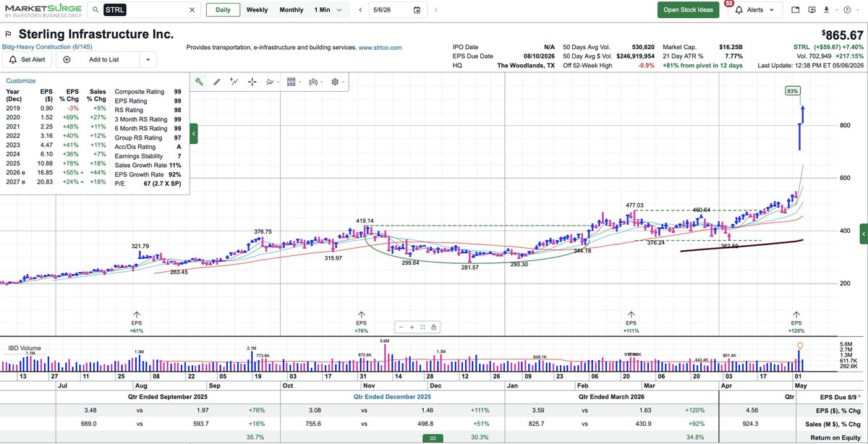Toggle the chart lock icon

pyautogui.click(x=433, y=327)
